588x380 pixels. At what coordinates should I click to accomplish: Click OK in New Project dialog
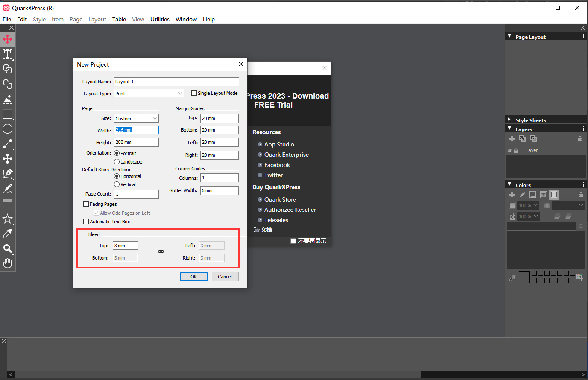[x=194, y=277]
